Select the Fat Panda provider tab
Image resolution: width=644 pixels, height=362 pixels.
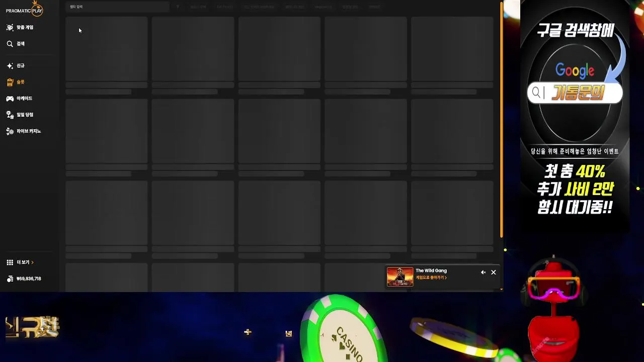[224, 7]
